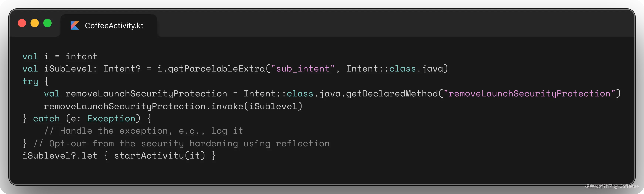Click the invoke method call

[x=227, y=106]
